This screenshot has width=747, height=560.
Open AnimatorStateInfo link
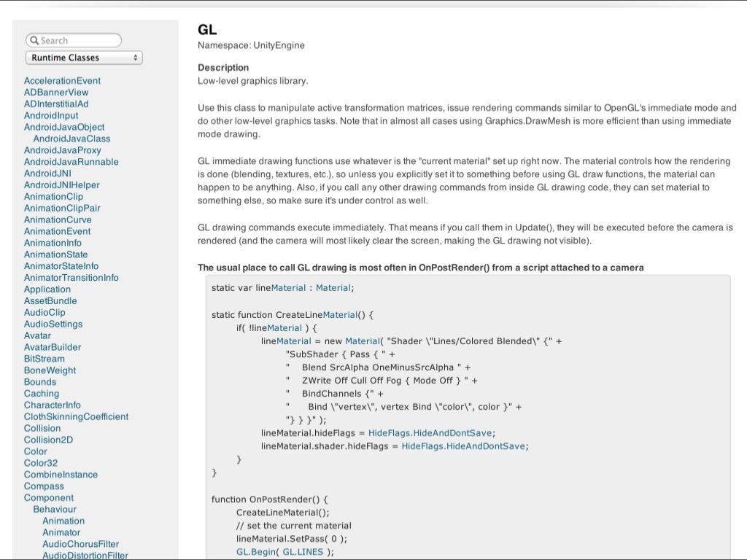[61, 266]
